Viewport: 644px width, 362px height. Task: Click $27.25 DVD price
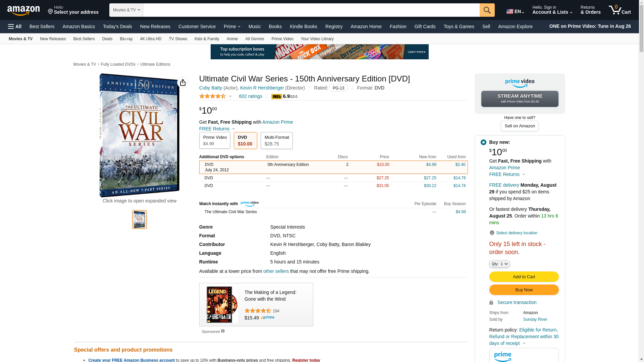pyautogui.click(x=383, y=178)
